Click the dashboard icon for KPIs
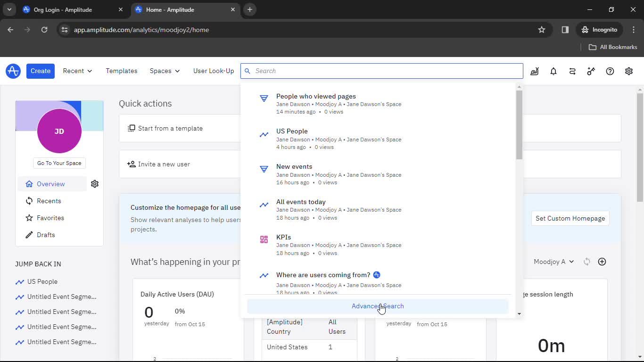This screenshot has height=362, width=644. (x=264, y=239)
